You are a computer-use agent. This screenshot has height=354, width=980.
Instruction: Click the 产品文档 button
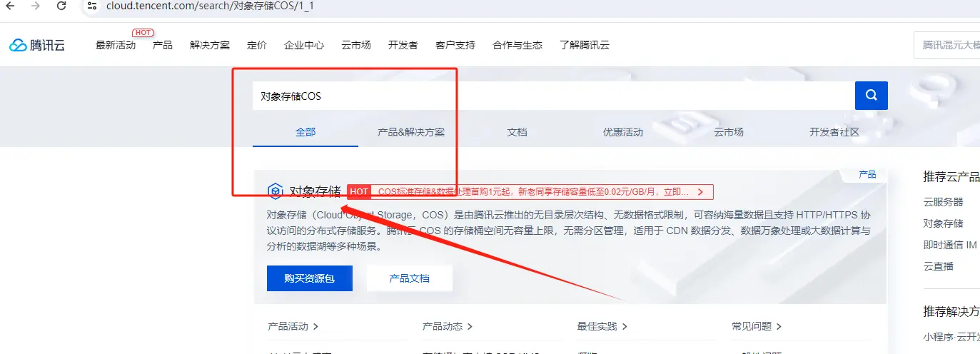pos(410,278)
